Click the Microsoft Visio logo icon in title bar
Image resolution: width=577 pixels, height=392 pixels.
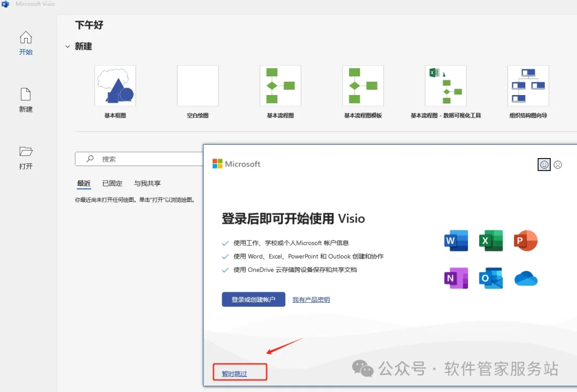point(5,4)
